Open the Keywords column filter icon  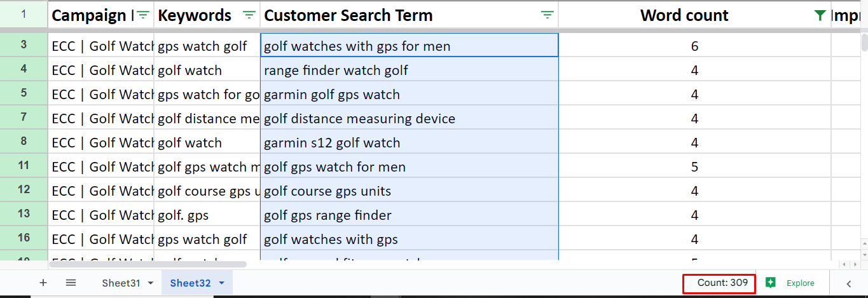point(249,15)
